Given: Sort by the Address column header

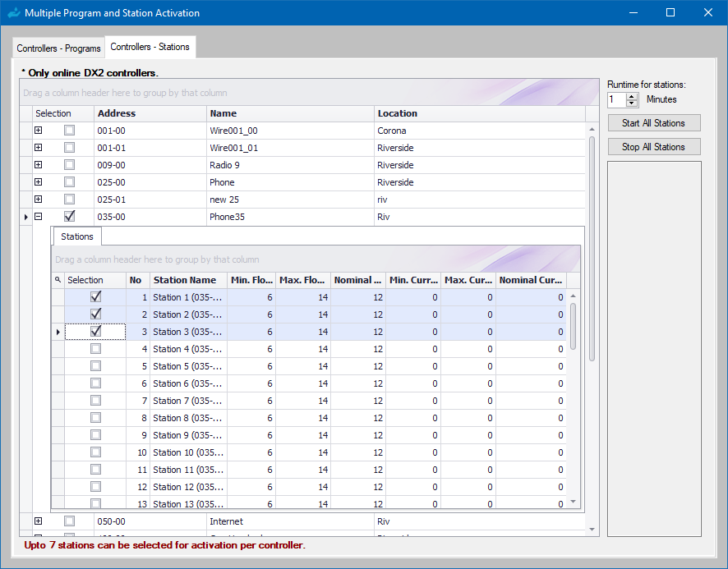Looking at the screenshot, I should [150, 113].
